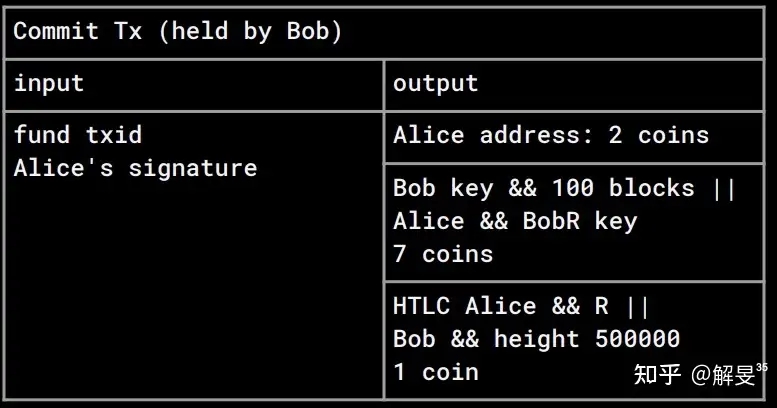Click the 'output' column header
The height and width of the screenshot is (408, 777).
[435, 83]
